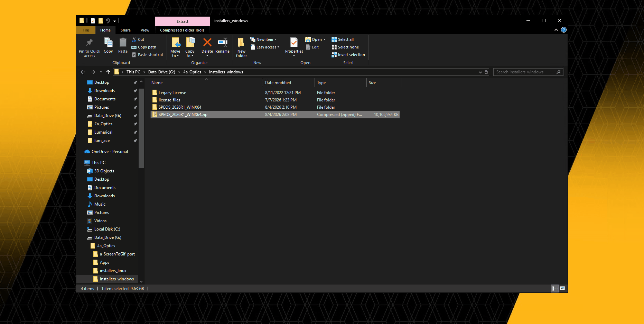Click the Edit icon in Open group
Viewport: 644px width, 324px height.
coord(308,47)
